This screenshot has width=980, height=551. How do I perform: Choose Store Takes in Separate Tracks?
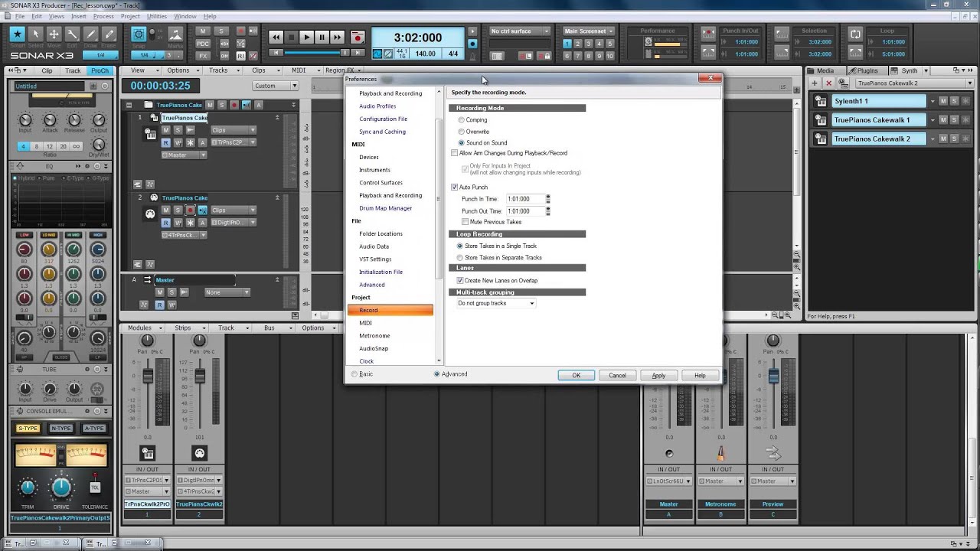click(460, 258)
